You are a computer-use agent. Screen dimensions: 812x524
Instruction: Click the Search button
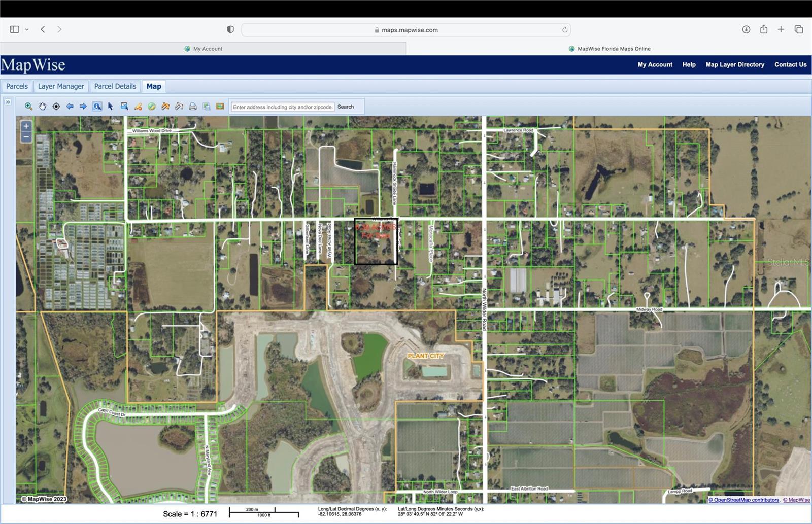[346, 107]
